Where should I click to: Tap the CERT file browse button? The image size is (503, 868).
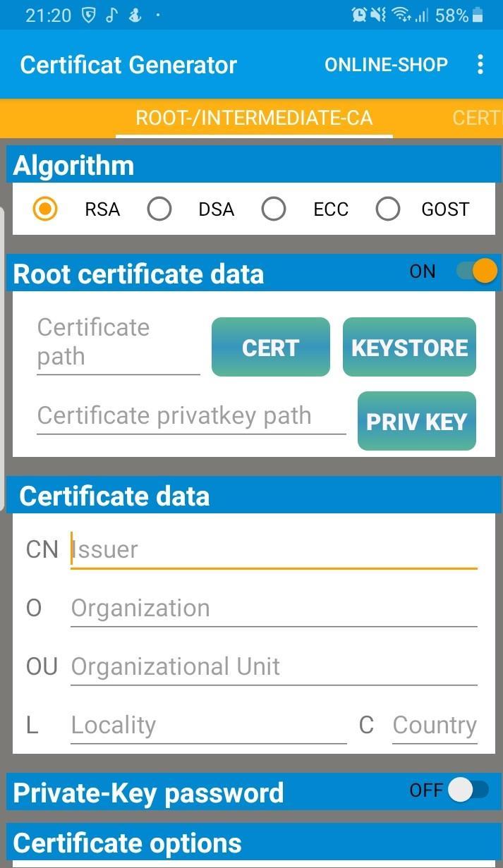point(270,347)
